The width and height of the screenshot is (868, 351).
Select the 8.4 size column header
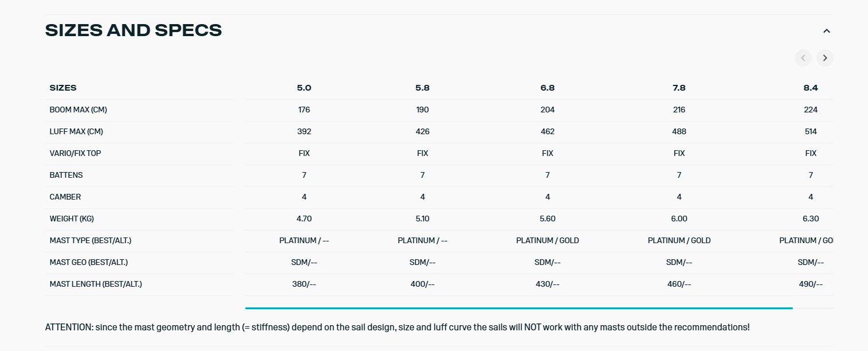pyautogui.click(x=810, y=88)
